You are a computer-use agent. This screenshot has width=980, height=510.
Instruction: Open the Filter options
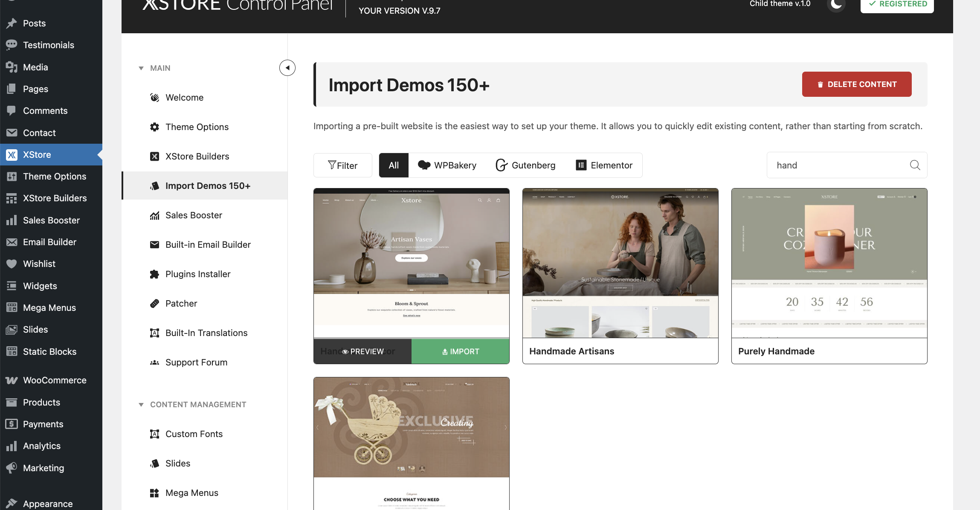click(342, 165)
